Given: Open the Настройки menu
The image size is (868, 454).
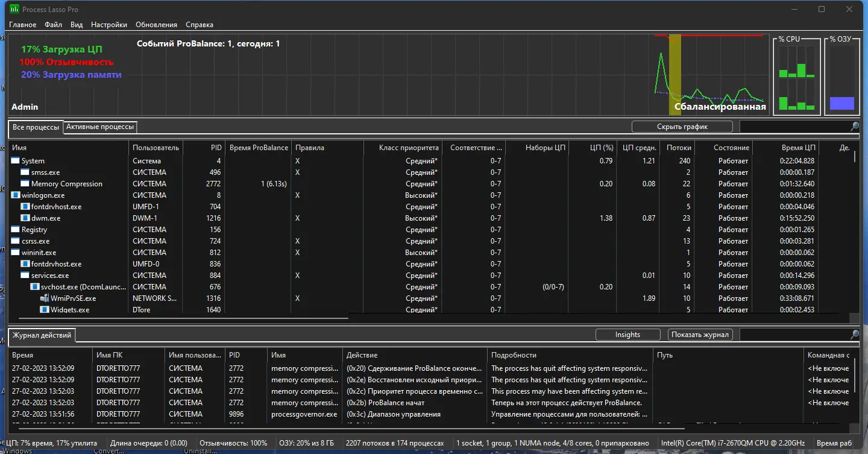Looking at the screenshot, I should [109, 25].
